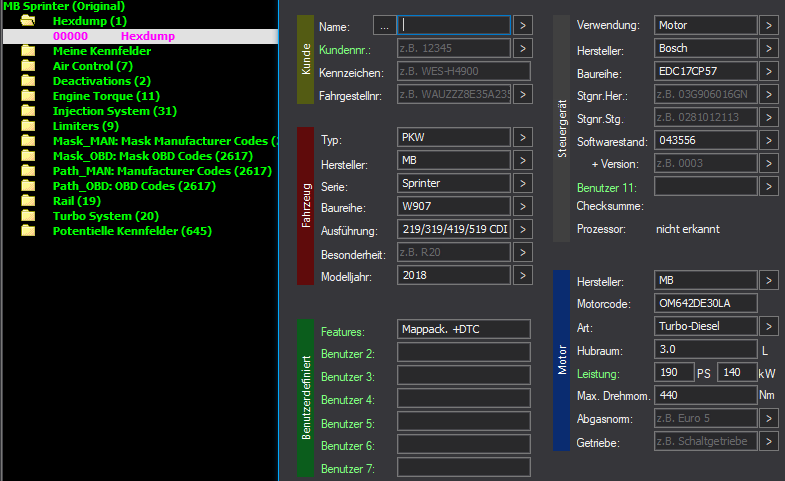Click the Features field with Mappack. +DTC
The height and width of the screenshot is (481, 785).
tap(464, 329)
